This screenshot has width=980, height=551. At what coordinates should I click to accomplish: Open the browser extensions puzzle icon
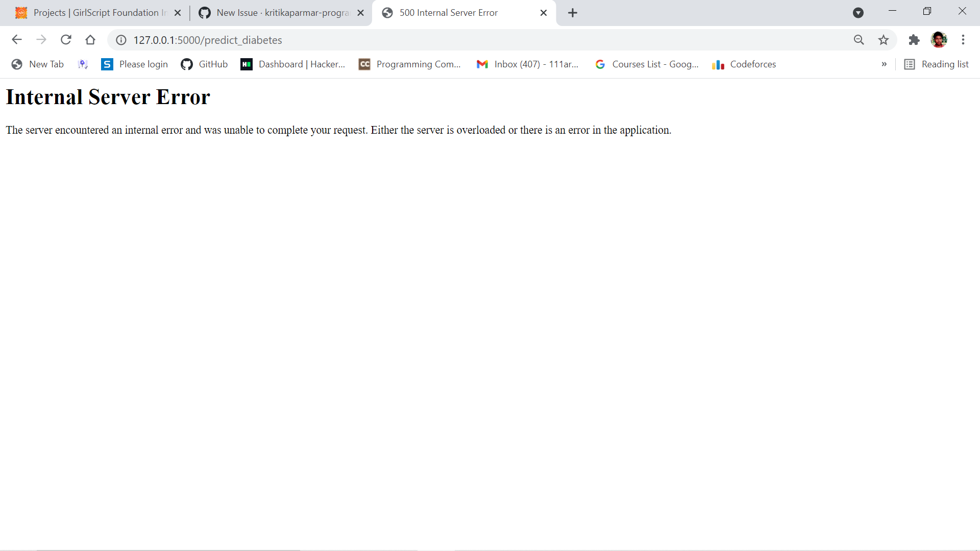pos(914,40)
